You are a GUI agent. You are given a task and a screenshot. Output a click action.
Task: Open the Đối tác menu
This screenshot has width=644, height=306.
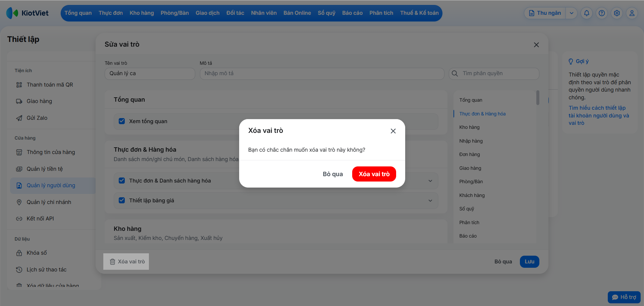(x=235, y=13)
